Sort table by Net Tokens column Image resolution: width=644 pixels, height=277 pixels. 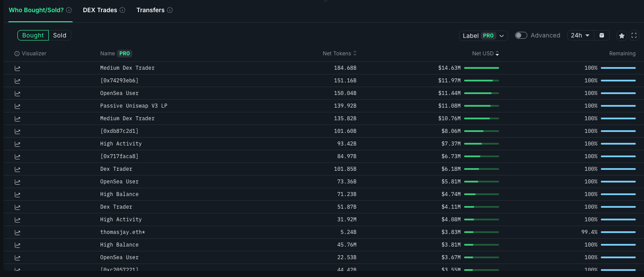coord(340,54)
